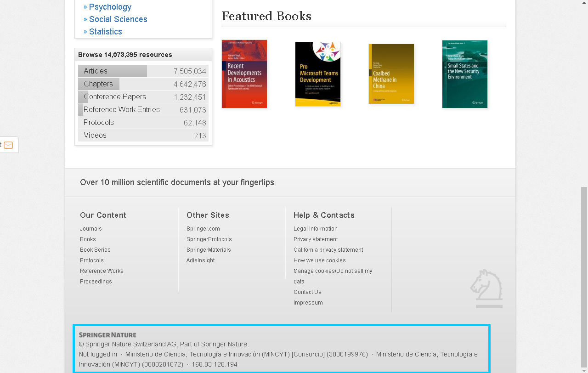
Task: Filter resources by Articles
Action: [x=96, y=71]
